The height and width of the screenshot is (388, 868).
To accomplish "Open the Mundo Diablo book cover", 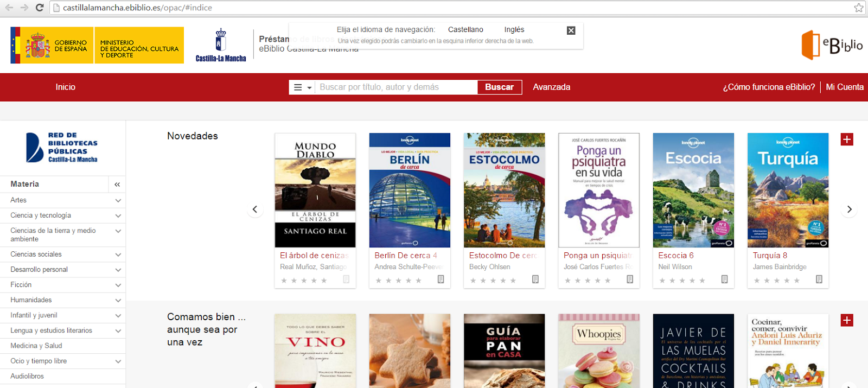I will 315,190.
